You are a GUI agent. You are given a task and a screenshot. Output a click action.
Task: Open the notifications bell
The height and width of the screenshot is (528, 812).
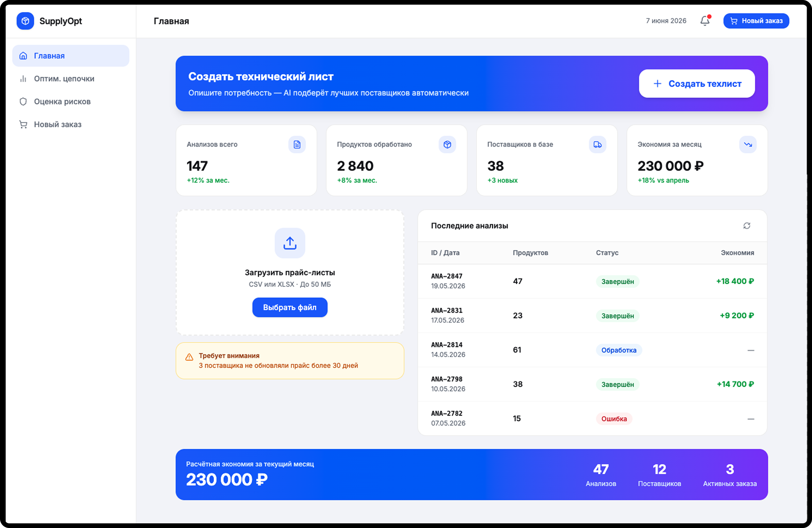click(x=705, y=21)
